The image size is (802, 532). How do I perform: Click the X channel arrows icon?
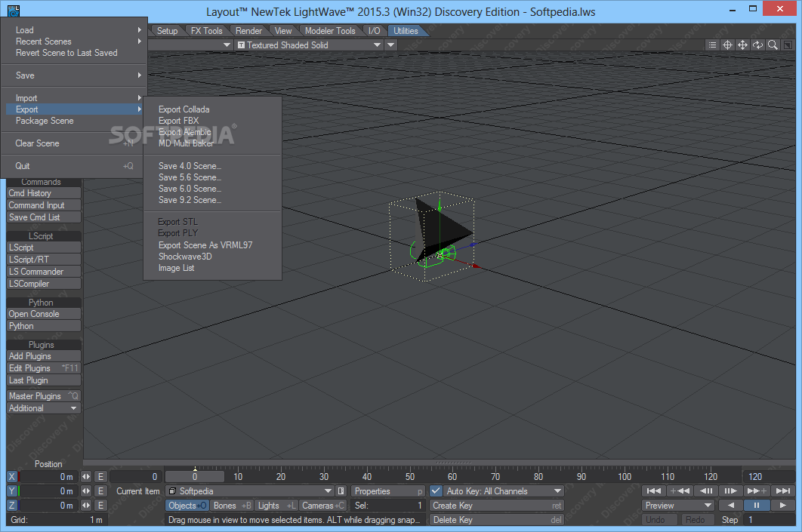pos(86,476)
